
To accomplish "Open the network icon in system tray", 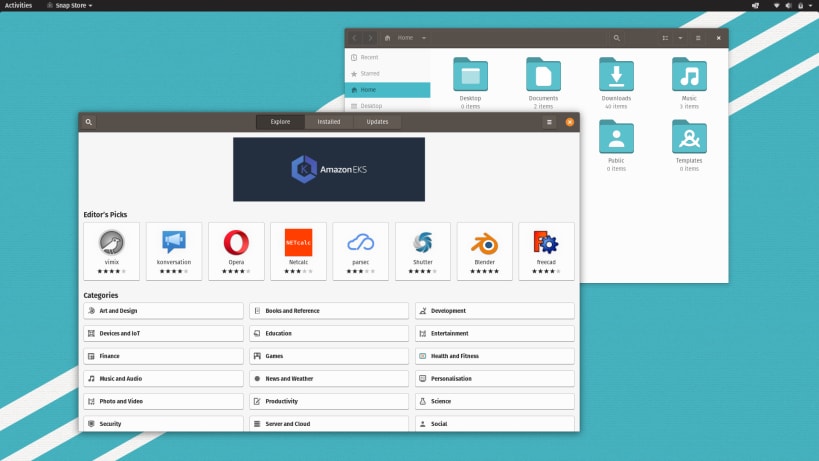I will (776, 5).
